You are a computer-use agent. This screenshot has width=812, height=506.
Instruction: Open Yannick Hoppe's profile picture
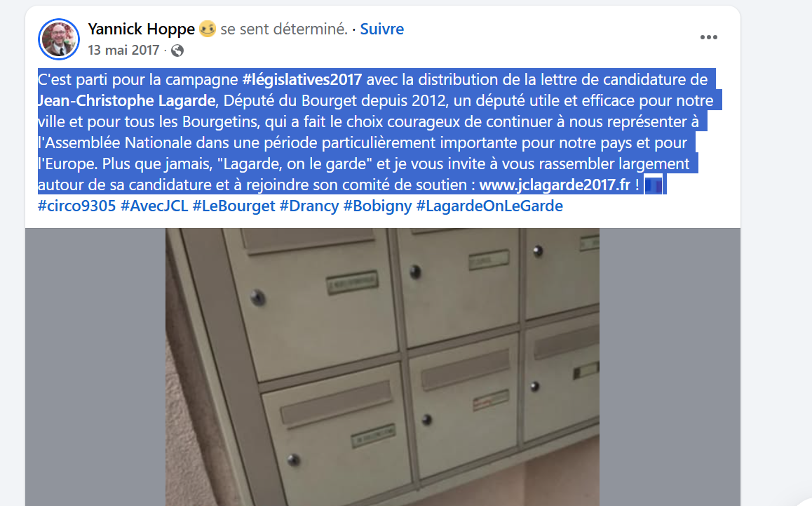[58, 39]
